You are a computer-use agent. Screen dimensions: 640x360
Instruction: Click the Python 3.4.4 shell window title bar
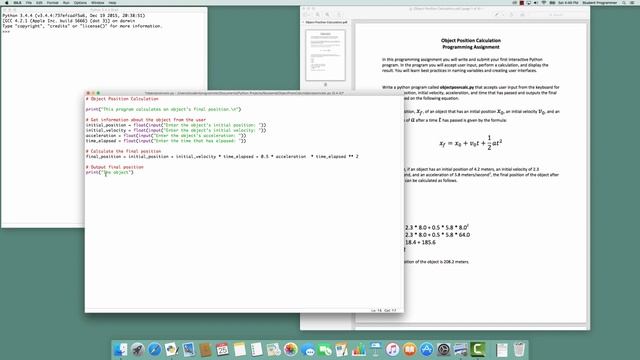[104, 9]
